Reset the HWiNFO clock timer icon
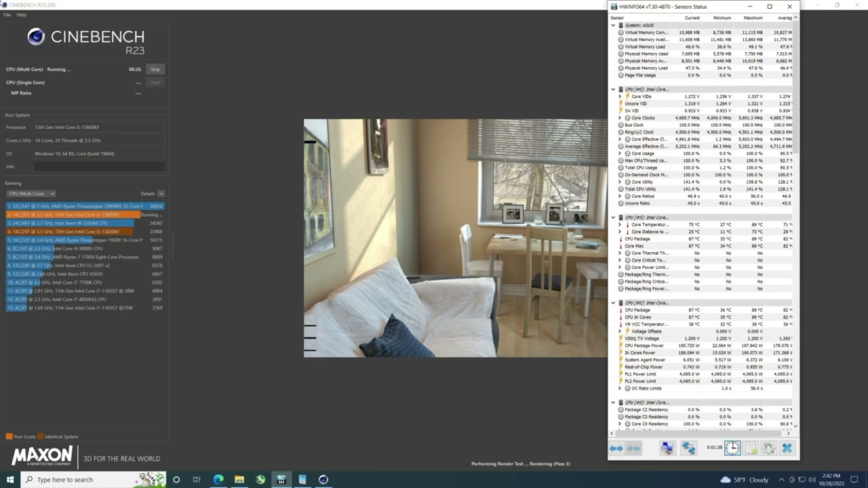The image size is (868, 488). point(732,448)
